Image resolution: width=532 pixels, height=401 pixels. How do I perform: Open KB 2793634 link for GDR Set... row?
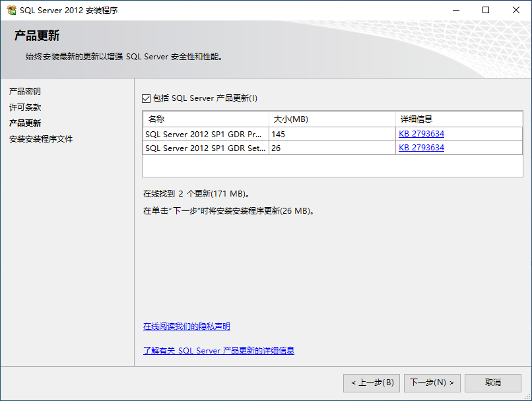coord(421,148)
